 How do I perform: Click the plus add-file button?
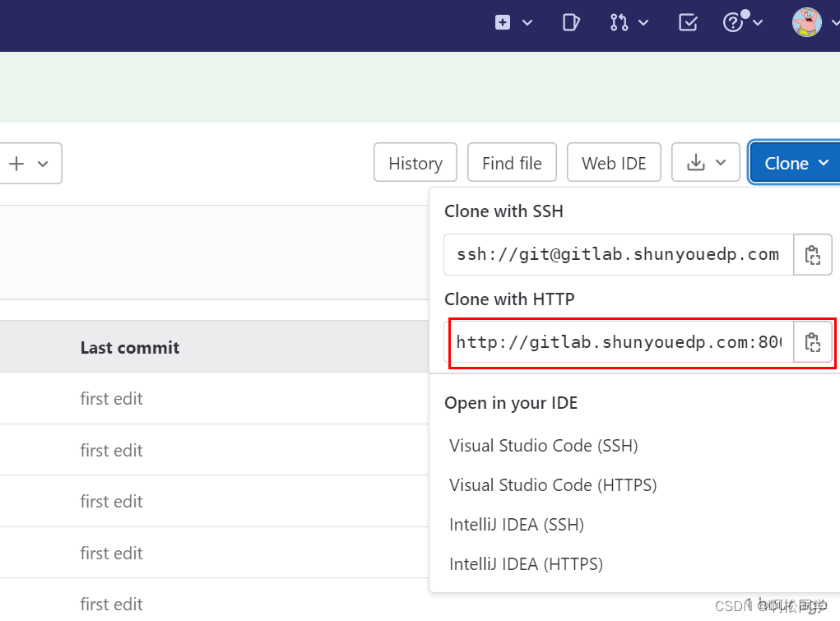click(x=16, y=164)
